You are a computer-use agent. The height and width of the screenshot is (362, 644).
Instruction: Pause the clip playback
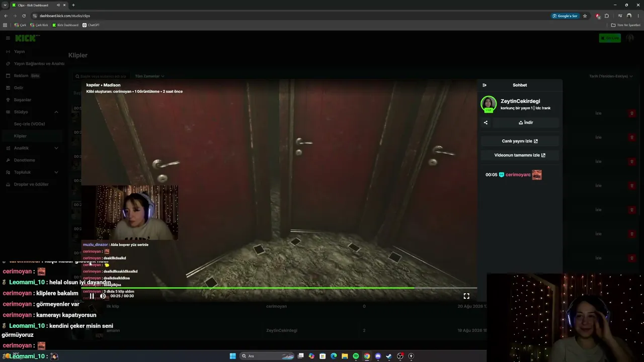tap(92, 296)
